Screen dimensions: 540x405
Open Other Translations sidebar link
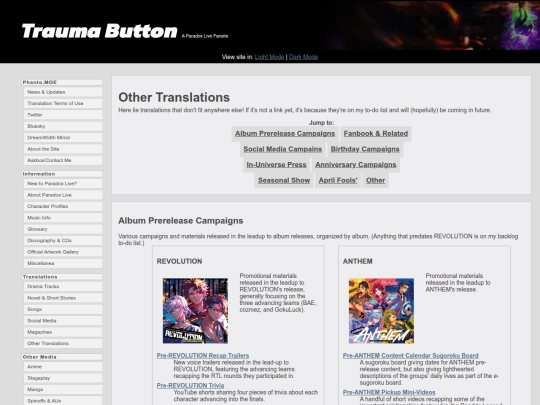pos(63,343)
